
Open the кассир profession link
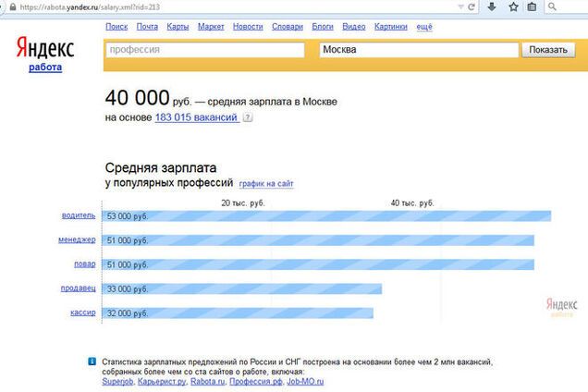point(83,312)
